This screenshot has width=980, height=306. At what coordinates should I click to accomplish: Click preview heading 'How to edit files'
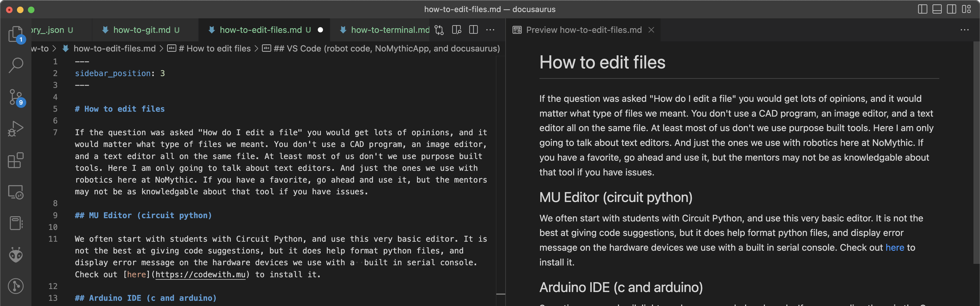[602, 62]
